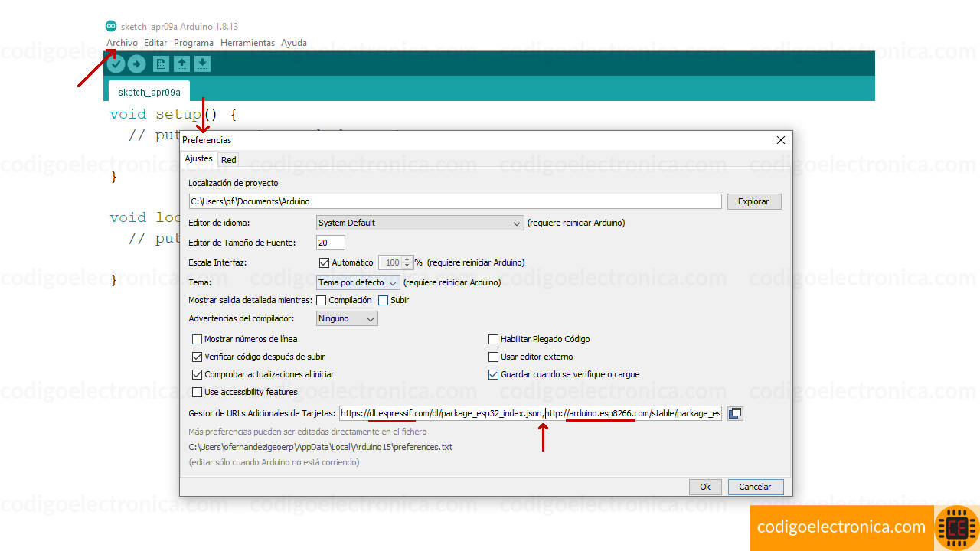Click the Cancelar button
This screenshot has width=980, height=551.
[x=755, y=487]
